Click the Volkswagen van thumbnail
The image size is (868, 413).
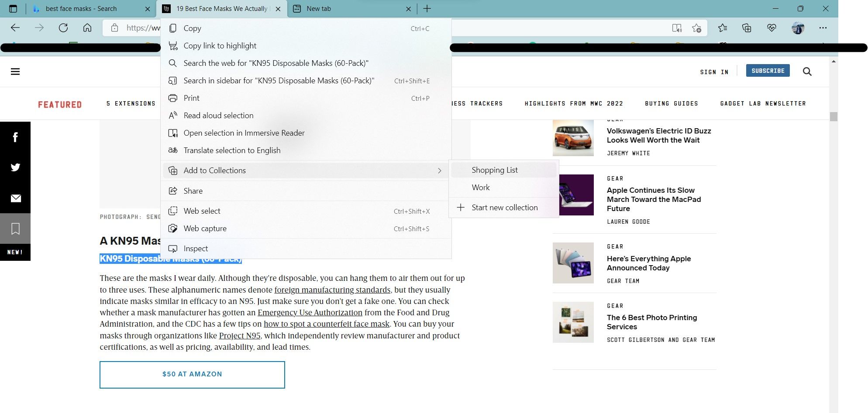pyautogui.click(x=573, y=138)
